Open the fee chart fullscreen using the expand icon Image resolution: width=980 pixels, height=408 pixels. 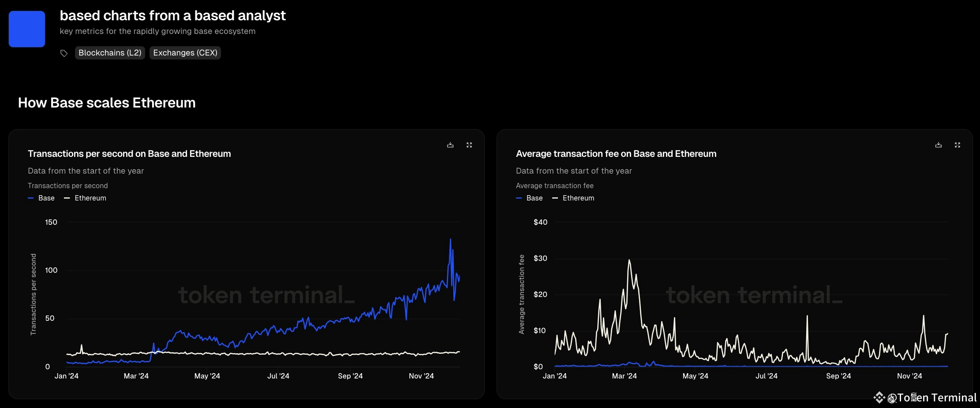(x=957, y=145)
